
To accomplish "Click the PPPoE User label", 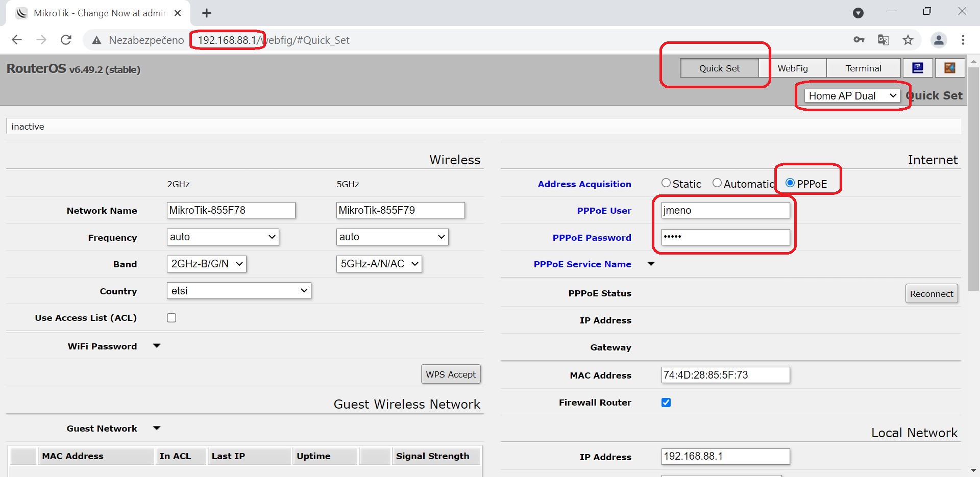I will click(604, 211).
